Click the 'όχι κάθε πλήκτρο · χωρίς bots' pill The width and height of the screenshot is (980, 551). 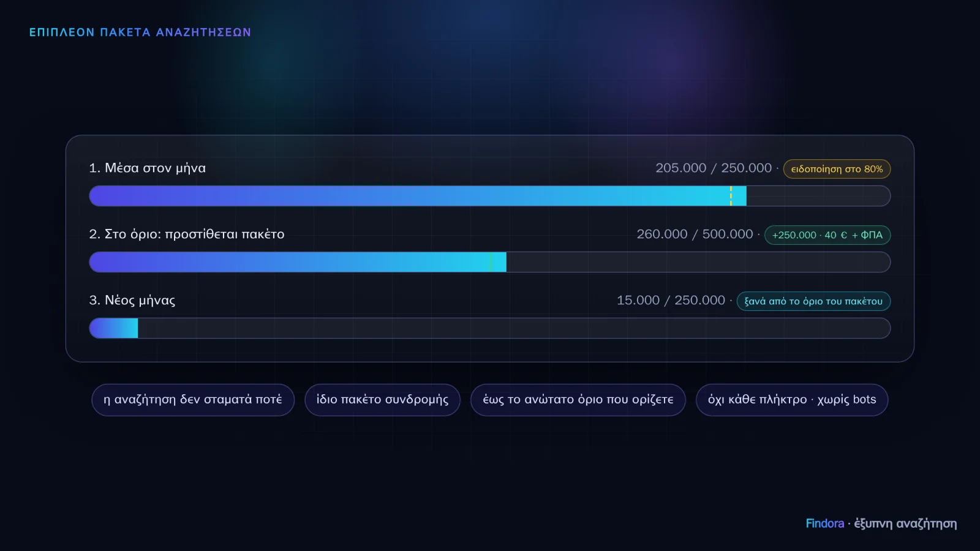pos(792,400)
